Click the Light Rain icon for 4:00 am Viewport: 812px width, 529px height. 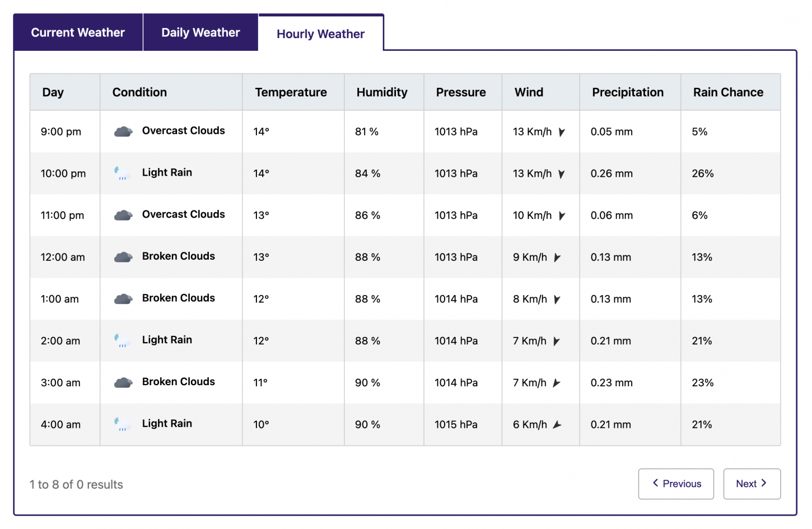[123, 424]
